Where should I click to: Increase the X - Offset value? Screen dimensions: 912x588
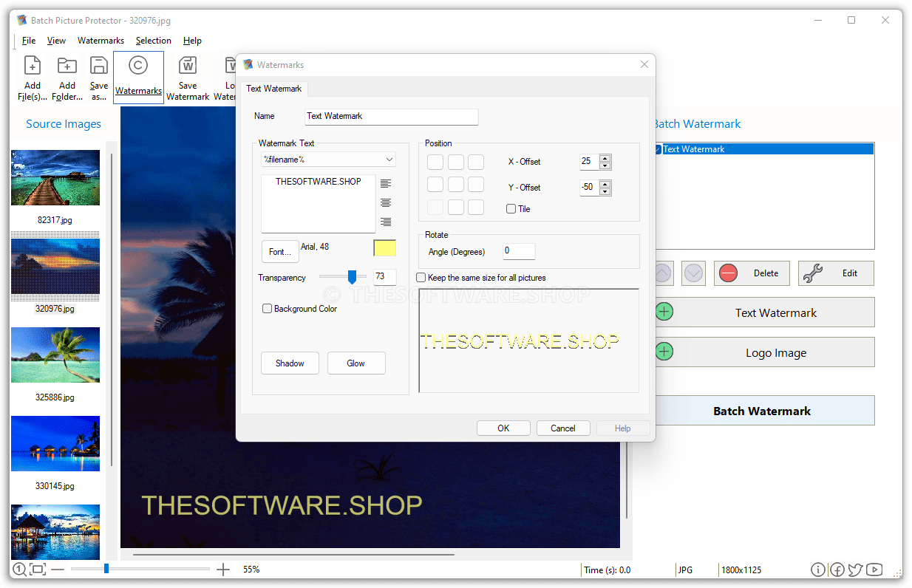[605, 158]
